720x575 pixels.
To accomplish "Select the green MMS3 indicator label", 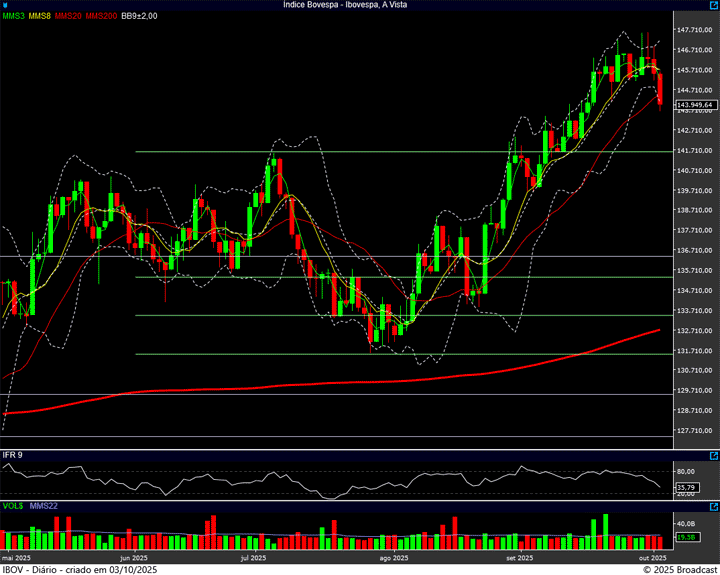I will (x=13, y=16).
